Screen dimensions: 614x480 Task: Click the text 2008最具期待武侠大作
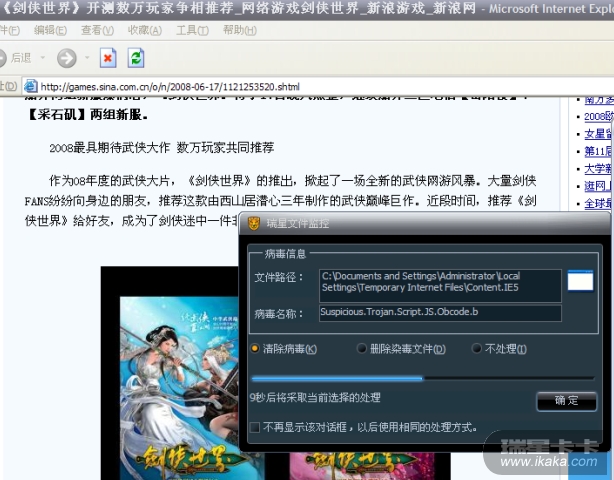(x=110, y=148)
